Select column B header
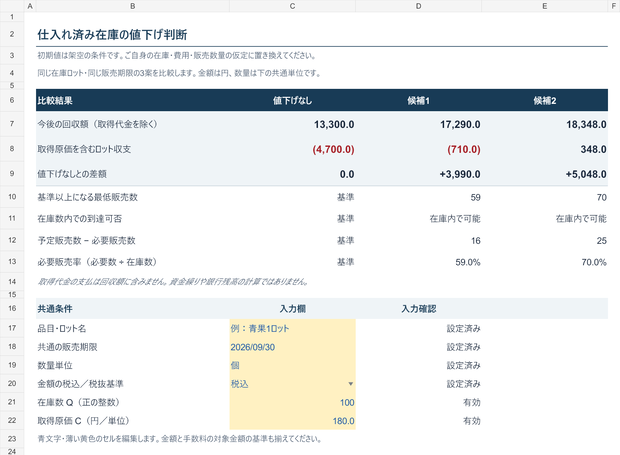620x455 pixels. click(x=132, y=6)
